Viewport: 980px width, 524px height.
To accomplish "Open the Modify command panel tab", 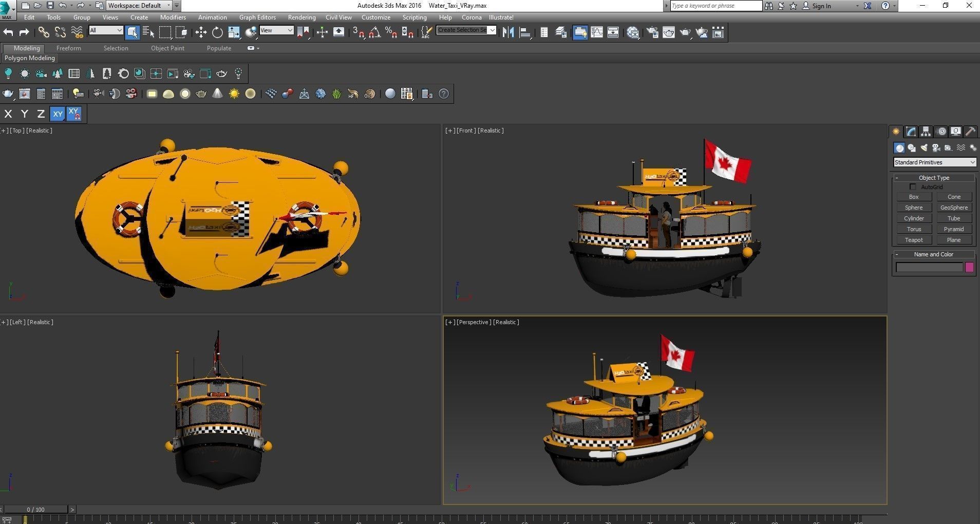I will (x=911, y=132).
